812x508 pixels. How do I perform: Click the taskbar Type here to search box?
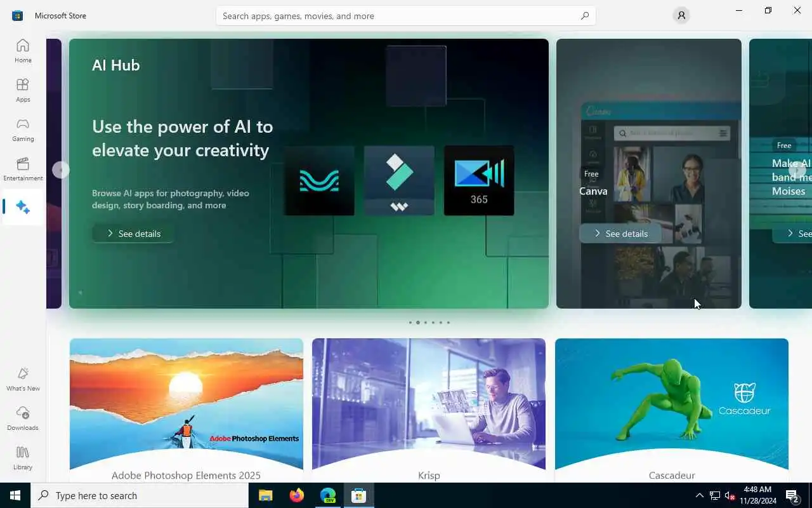click(140, 495)
